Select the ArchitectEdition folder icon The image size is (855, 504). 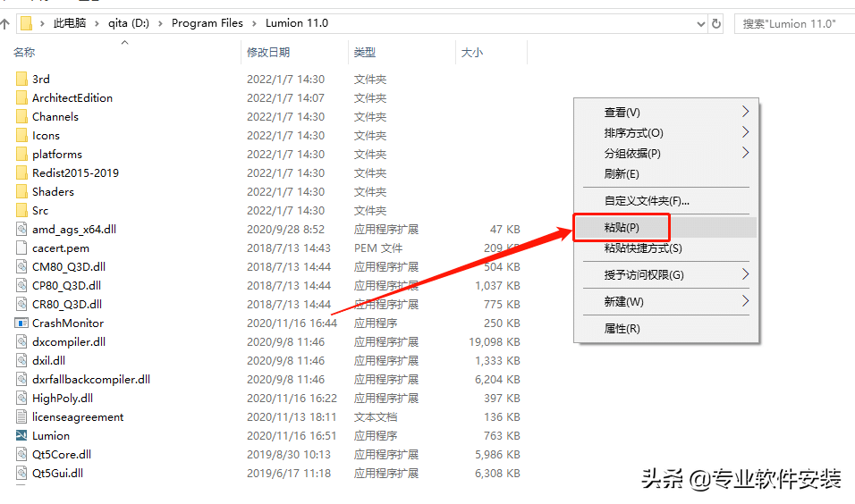[x=21, y=98]
